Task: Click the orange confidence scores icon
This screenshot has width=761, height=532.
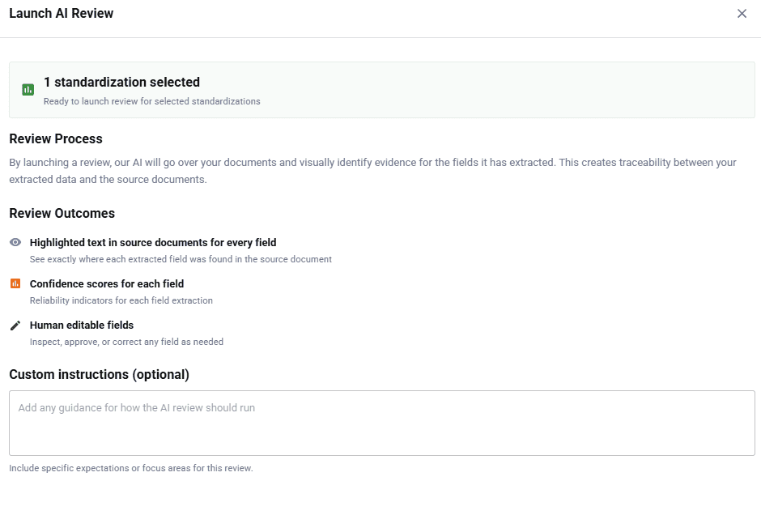Action: coord(15,283)
